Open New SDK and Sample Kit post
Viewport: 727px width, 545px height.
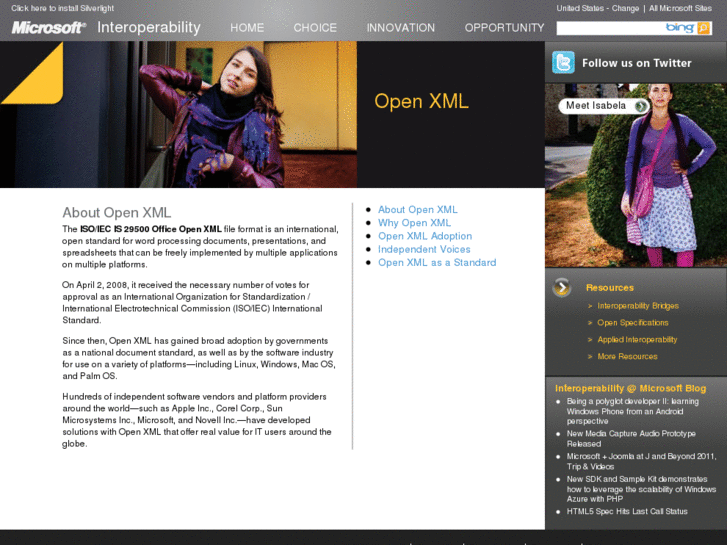click(641, 489)
